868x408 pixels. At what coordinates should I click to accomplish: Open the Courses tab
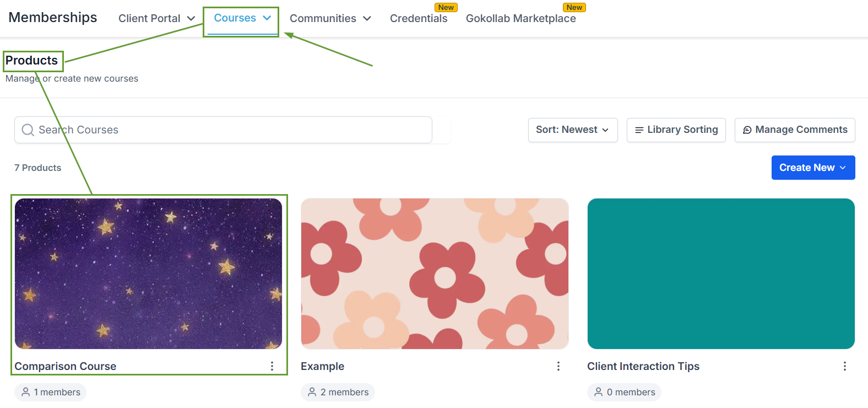(241, 18)
